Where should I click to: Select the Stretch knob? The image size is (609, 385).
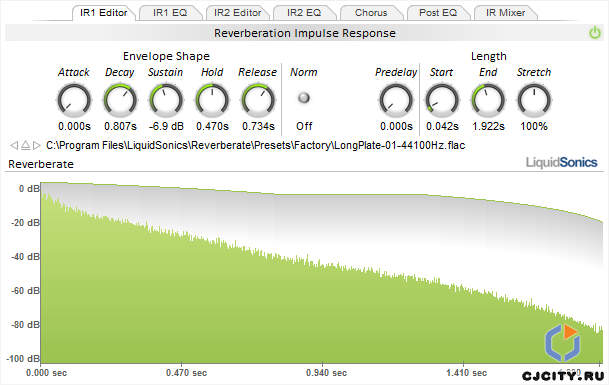pos(534,101)
